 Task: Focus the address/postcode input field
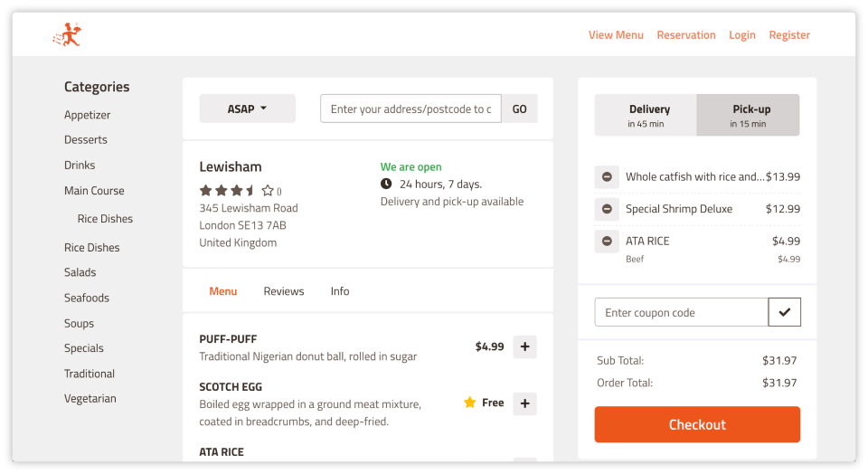pyautogui.click(x=410, y=109)
